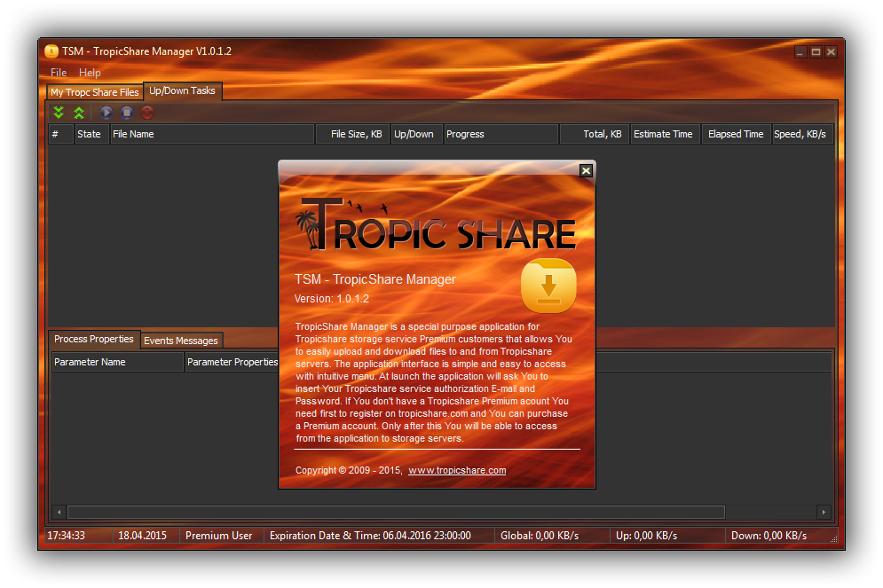Click the Total, KB column header

pos(594,134)
